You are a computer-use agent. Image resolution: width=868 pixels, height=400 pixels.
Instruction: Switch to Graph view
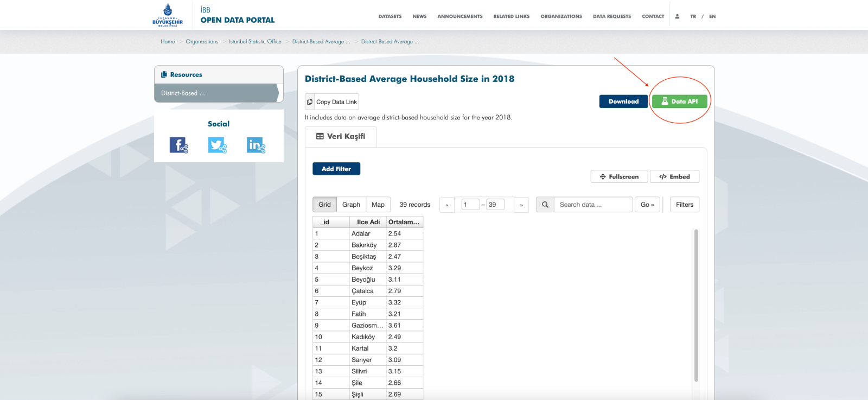pos(351,205)
